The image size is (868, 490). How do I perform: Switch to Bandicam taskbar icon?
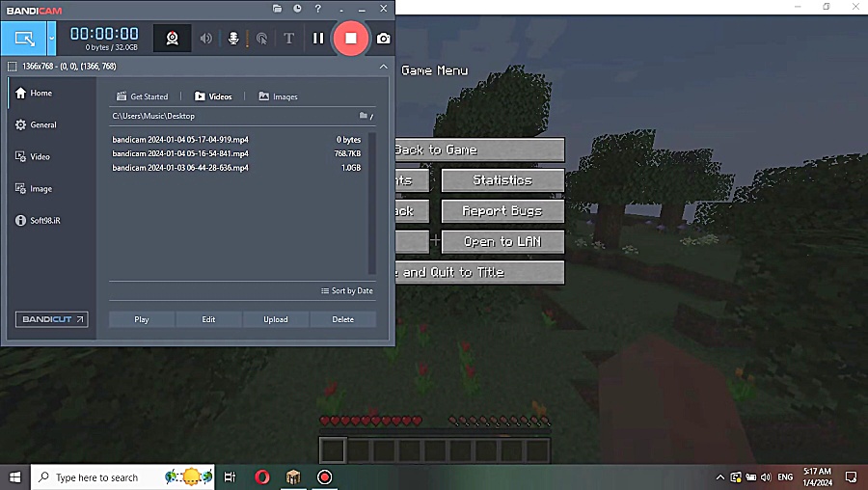coord(324,477)
